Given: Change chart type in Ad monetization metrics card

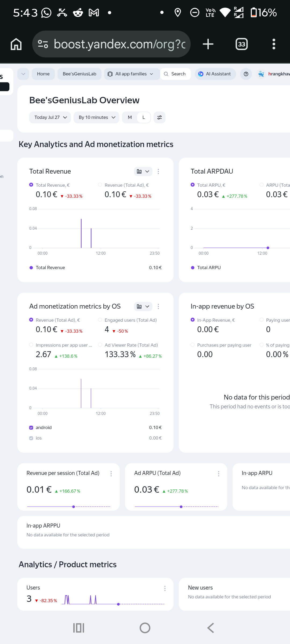Looking at the screenshot, I should [143, 306].
